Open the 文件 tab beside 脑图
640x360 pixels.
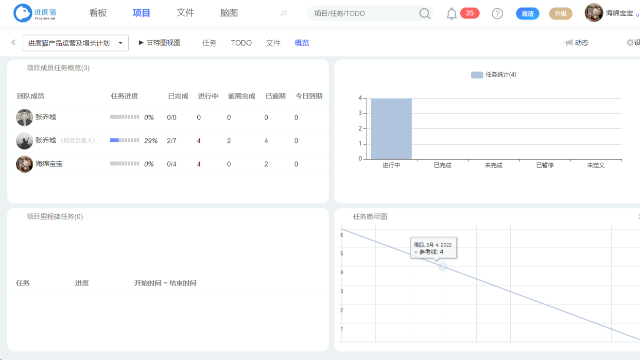[x=185, y=13]
